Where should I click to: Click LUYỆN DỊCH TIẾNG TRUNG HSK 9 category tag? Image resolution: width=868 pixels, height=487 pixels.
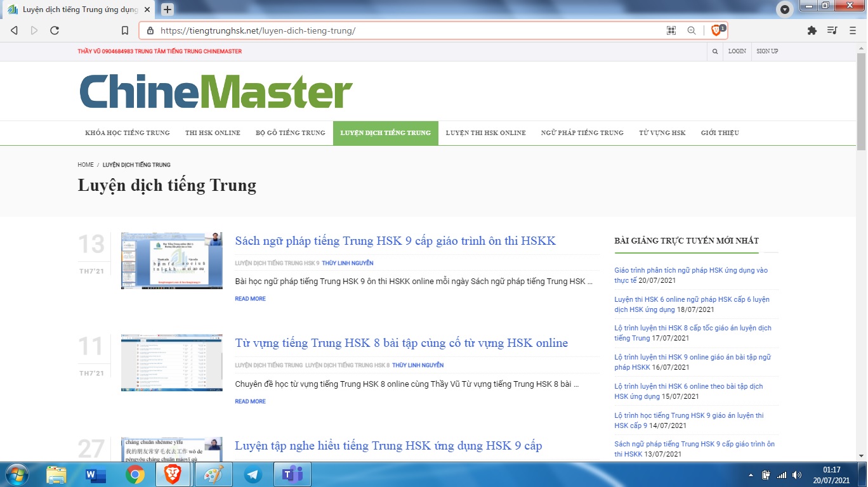(x=277, y=263)
